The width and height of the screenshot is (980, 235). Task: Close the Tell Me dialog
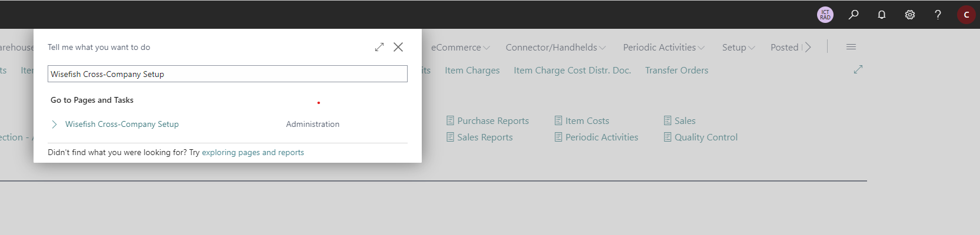(398, 47)
